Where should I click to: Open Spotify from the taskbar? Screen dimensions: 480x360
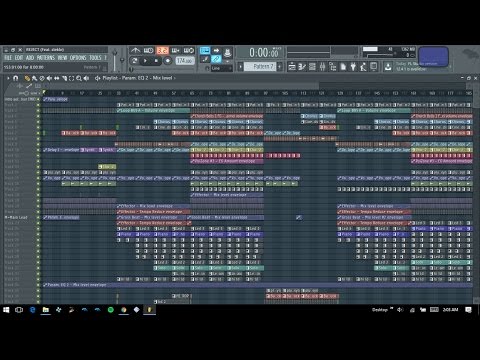tap(111, 310)
